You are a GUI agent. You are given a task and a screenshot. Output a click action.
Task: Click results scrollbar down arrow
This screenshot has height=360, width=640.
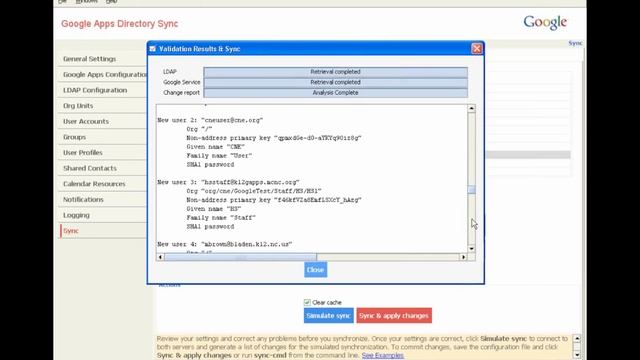click(471, 249)
